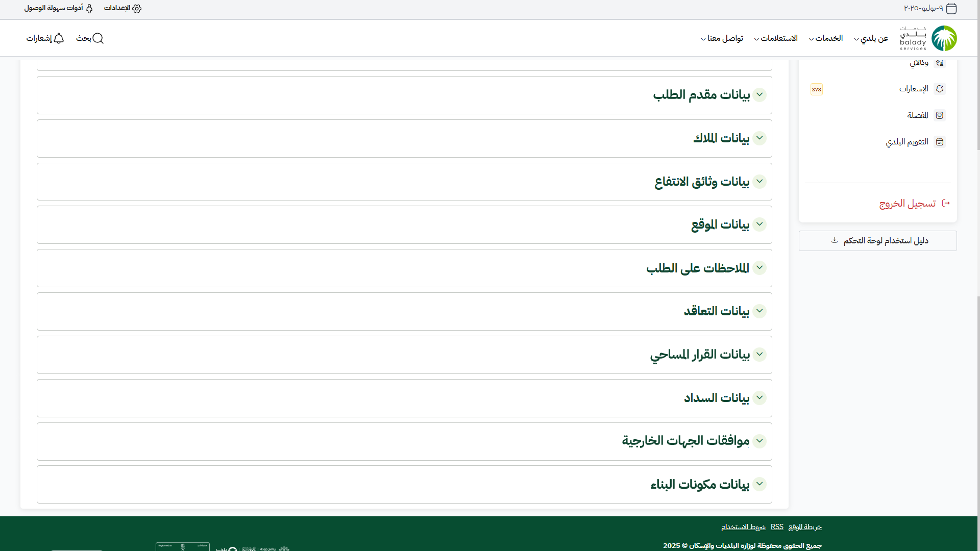The image size is (980, 551).
Task: Open municipal calendar (التقويم البلدي) icon
Action: point(940,142)
